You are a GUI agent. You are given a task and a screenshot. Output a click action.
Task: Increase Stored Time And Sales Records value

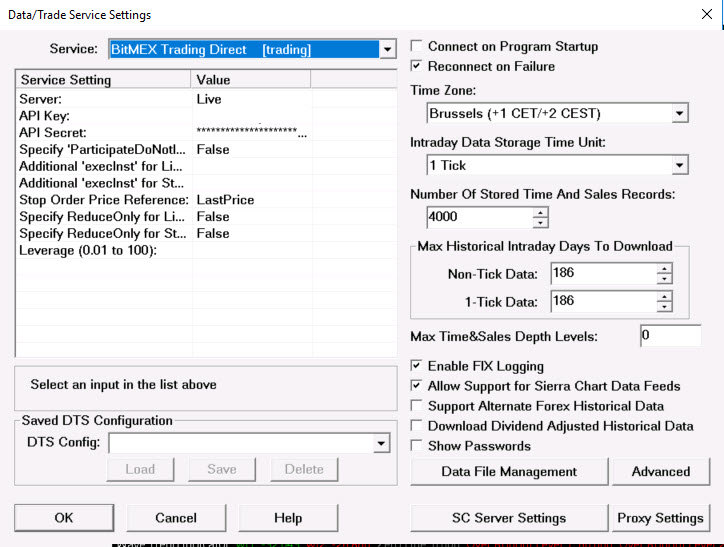coord(540,213)
